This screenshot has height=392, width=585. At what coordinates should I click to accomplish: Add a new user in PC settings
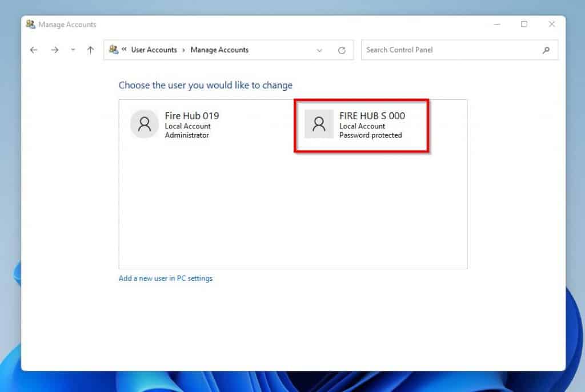166,278
